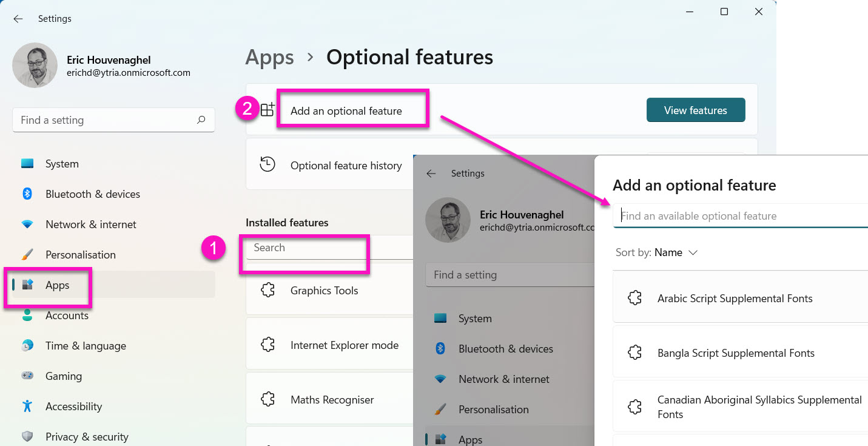
Task: Select the Bluetooth & devices icon in main sidebar
Action: tap(27, 194)
